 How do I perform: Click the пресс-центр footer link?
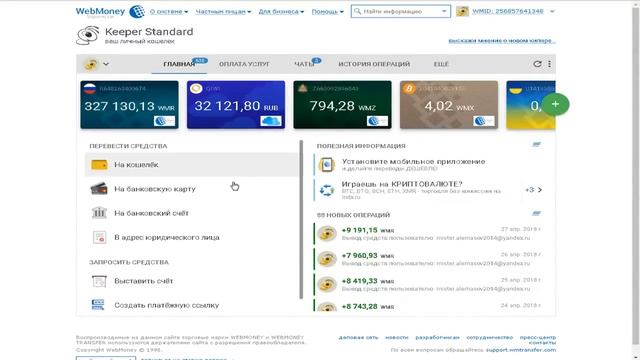[538, 337]
